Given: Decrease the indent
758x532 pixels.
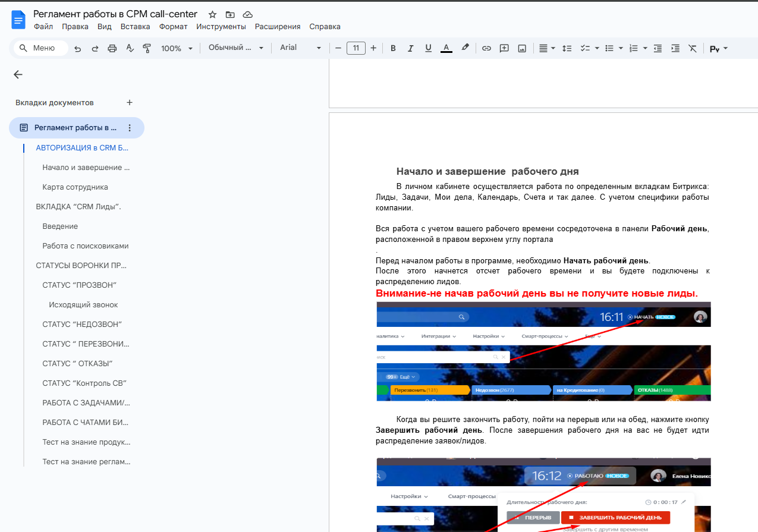Looking at the screenshot, I should [x=658, y=48].
